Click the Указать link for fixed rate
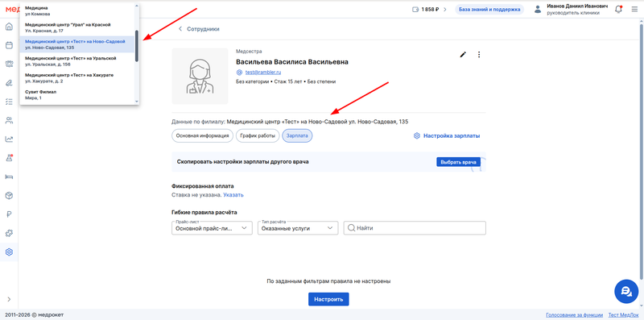 [233, 195]
